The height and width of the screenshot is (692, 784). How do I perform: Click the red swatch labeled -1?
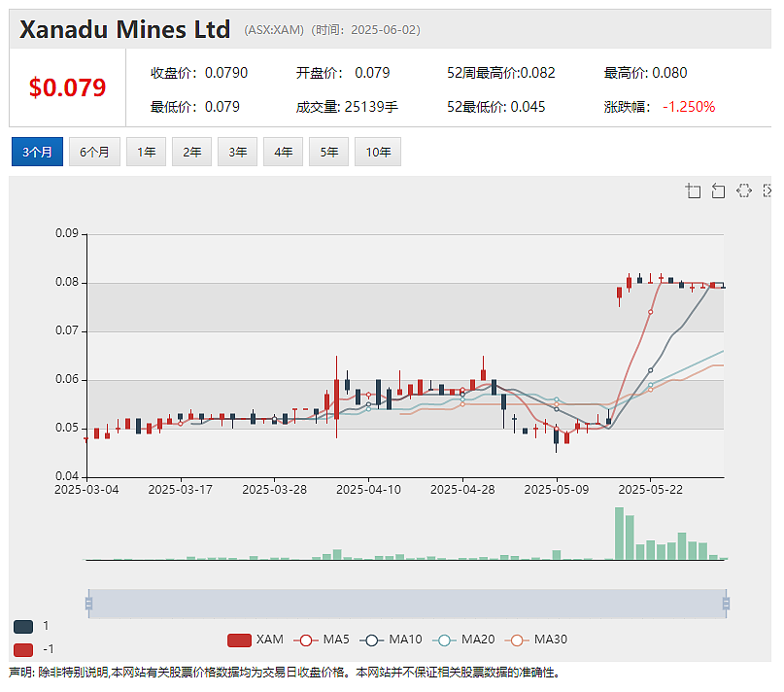23,650
